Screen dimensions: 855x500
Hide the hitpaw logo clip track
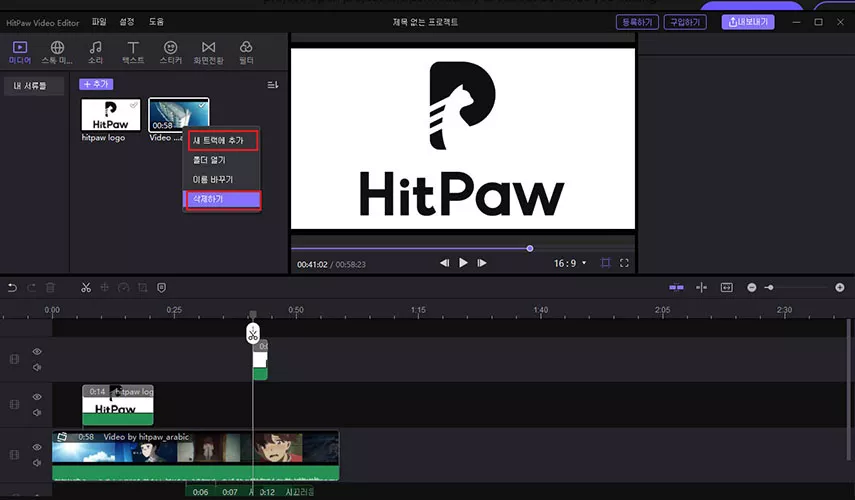coord(37,397)
